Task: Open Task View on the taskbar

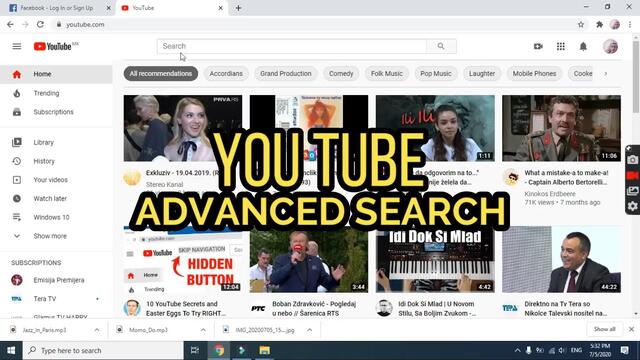Action: tap(195, 350)
